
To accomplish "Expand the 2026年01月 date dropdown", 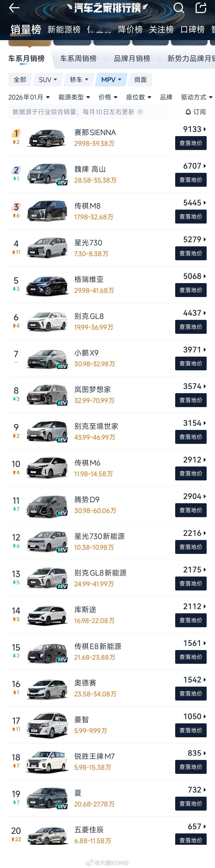I will pos(29,97).
